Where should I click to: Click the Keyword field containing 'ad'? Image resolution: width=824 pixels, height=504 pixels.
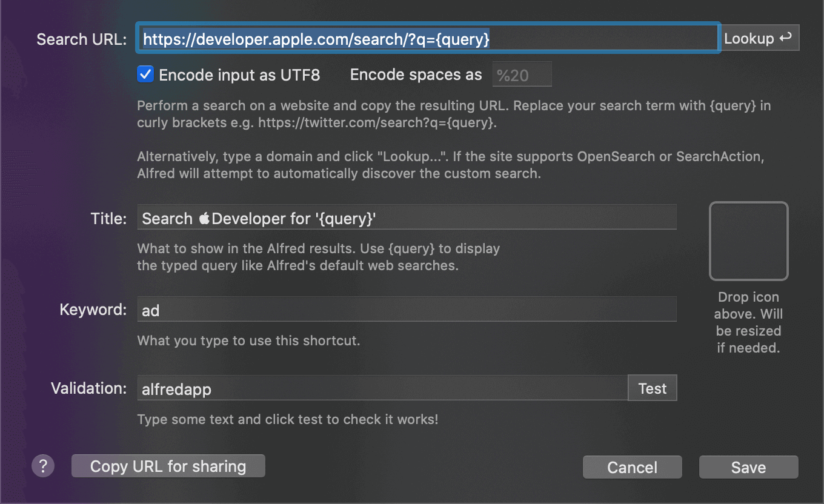click(x=407, y=310)
